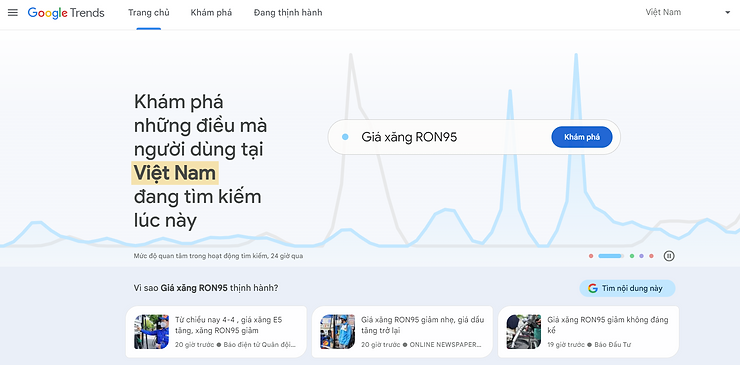
Task: Open article RON95 giảm không đáng kể
Action: click(x=589, y=332)
